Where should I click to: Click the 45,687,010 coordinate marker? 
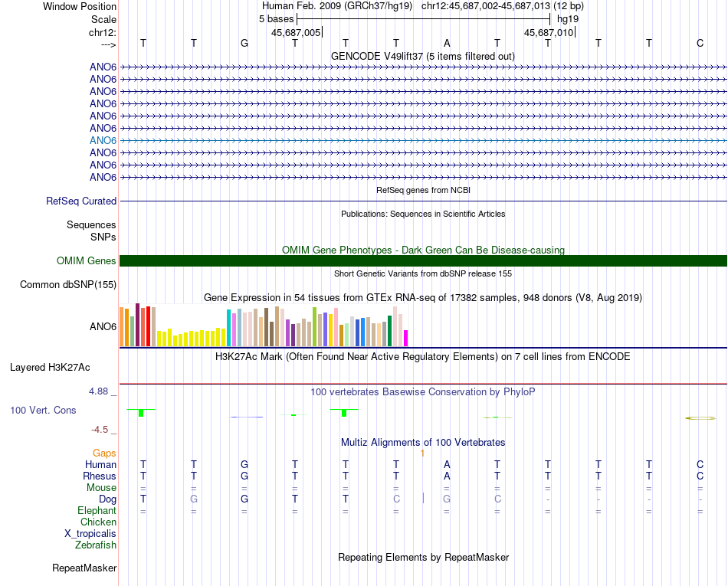549,32
